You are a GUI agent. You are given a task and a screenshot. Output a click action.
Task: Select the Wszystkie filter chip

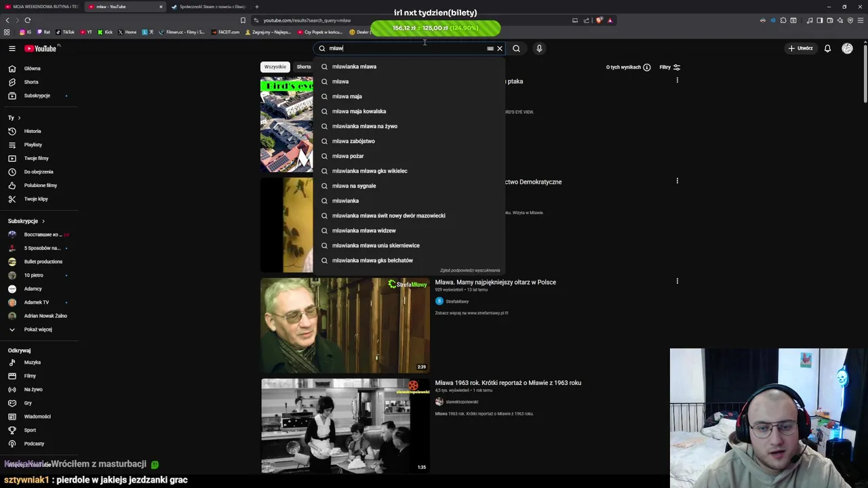(275, 66)
